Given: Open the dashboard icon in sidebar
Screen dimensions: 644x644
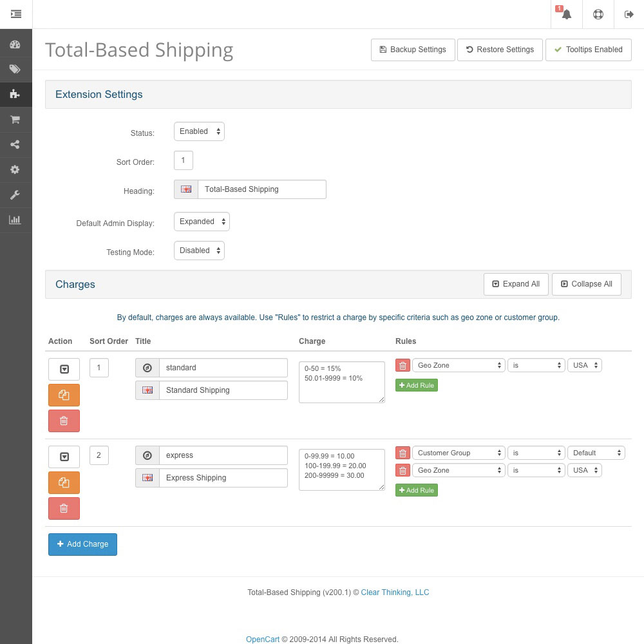Looking at the screenshot, I should coord(15,44).
